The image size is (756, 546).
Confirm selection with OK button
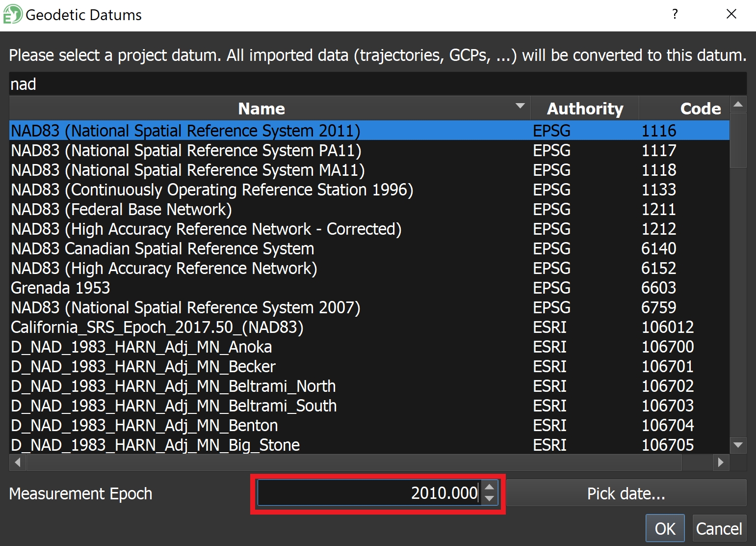click(665, 528)
